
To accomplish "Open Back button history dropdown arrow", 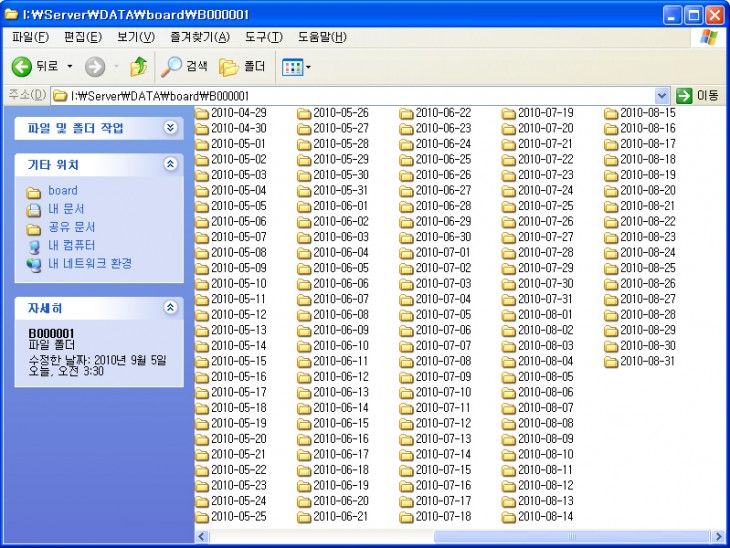I will coord(70,67).
